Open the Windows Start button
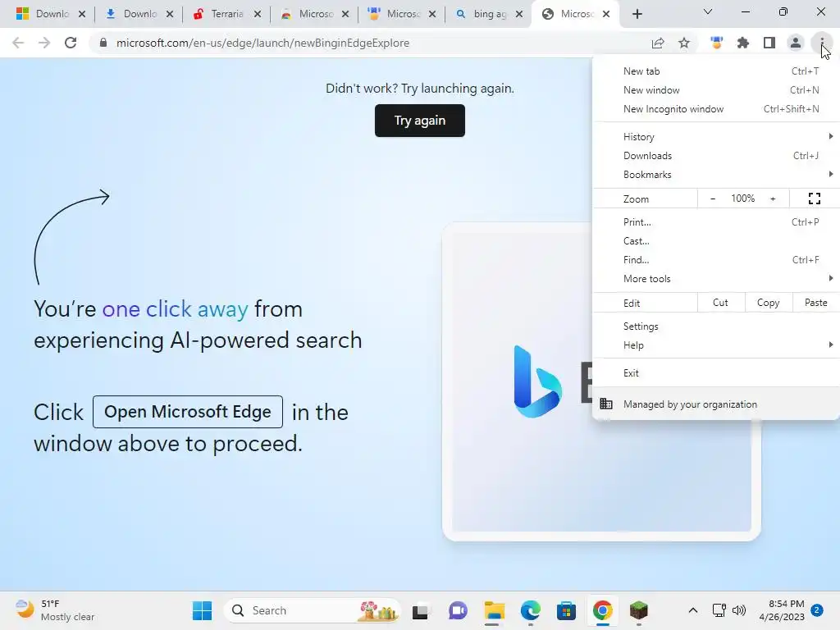Viewport: 840px width, 630px height. [202, 610]
